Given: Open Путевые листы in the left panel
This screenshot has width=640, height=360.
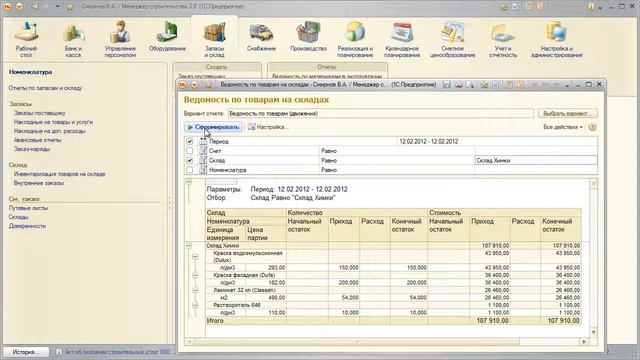Looking at the screenshot, I should [29, 208].
